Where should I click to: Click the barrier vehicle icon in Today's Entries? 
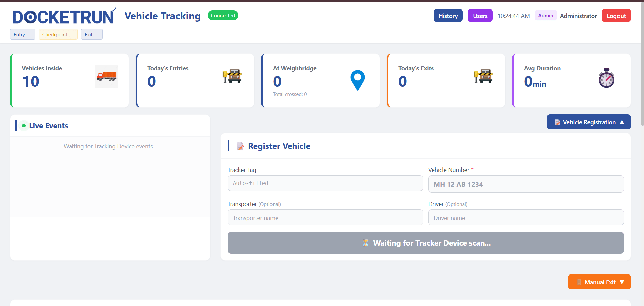tap(232, 76)
